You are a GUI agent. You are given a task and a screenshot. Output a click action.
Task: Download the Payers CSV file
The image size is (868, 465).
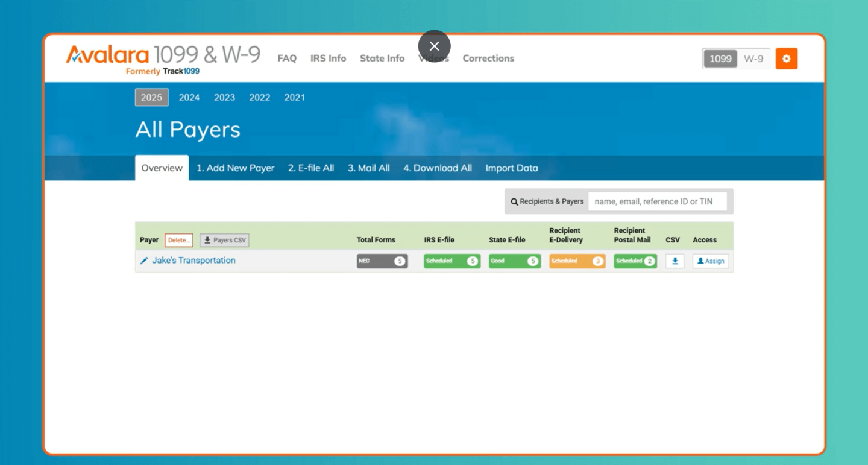click(224, 240)
